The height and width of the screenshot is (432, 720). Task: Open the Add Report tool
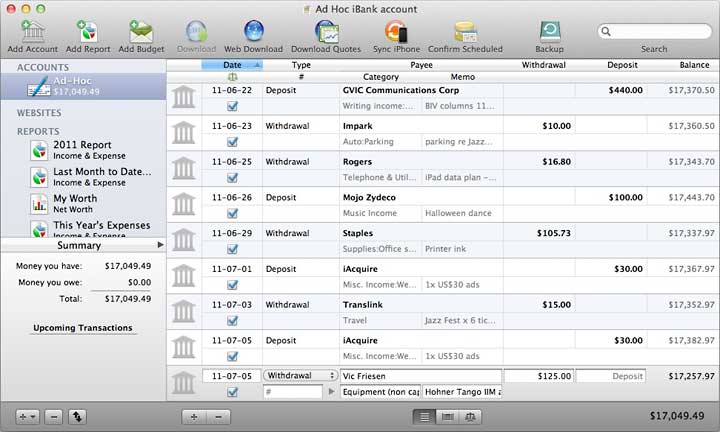[88, 33]
